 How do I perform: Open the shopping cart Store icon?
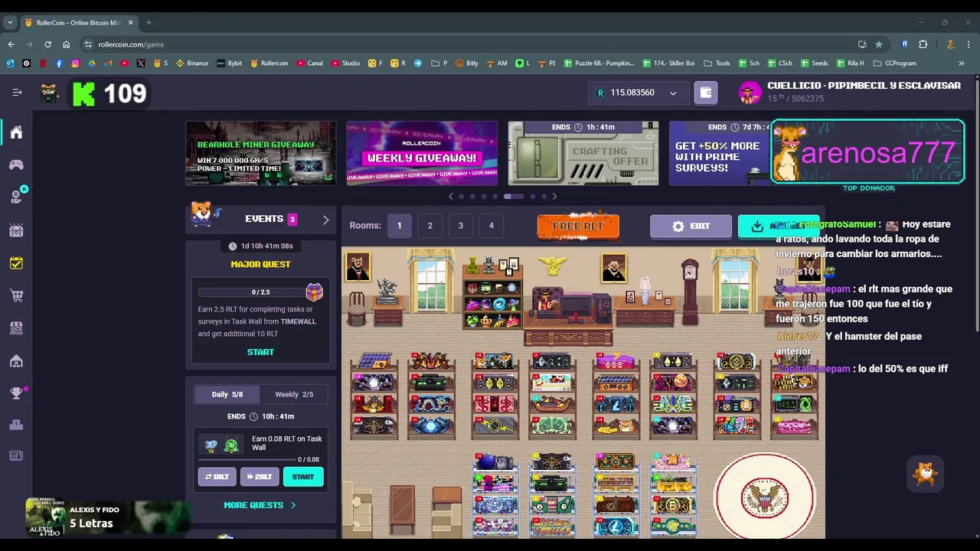pos(16,295)
